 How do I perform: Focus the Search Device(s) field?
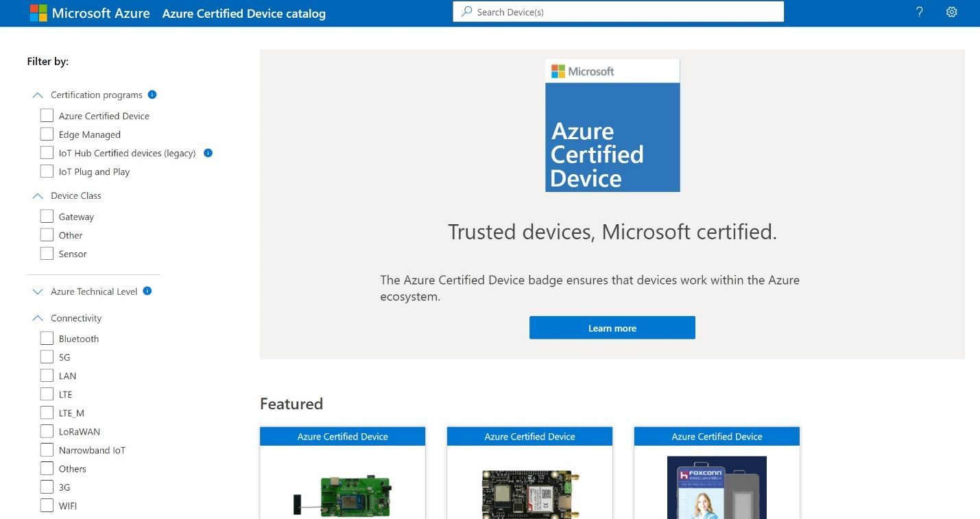619,12
